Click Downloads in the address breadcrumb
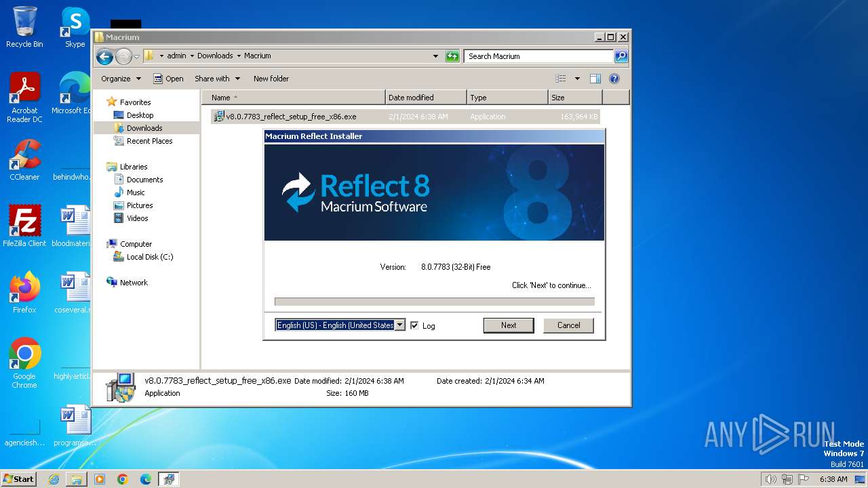 point(215,56)
